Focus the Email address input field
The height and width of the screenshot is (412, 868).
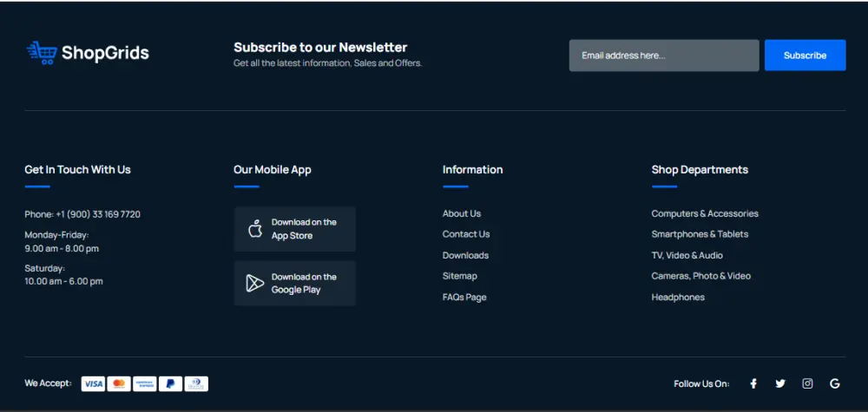coord(664,56)
